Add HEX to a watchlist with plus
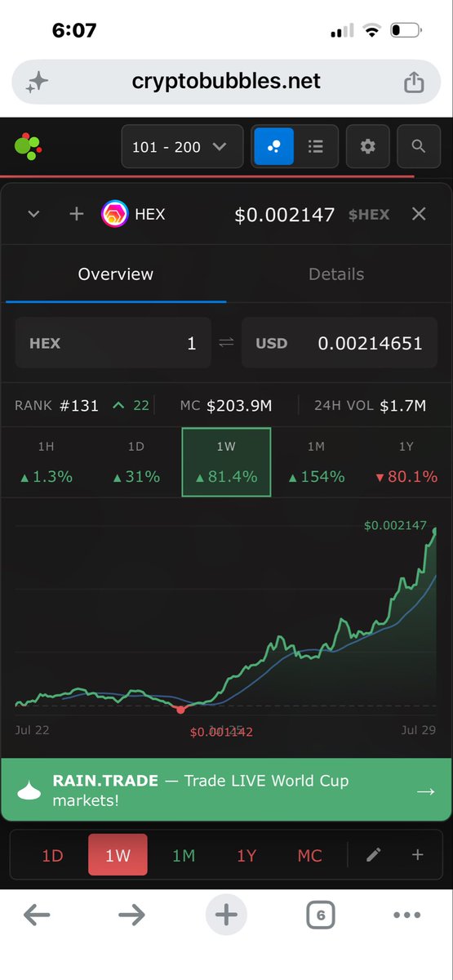Viewport: 453px width, 980px height. (77, 214)
